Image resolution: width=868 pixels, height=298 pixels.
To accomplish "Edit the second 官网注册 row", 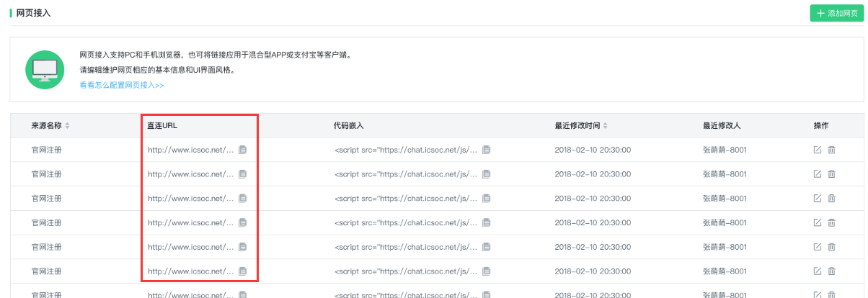I will click(x=818, y=174).
